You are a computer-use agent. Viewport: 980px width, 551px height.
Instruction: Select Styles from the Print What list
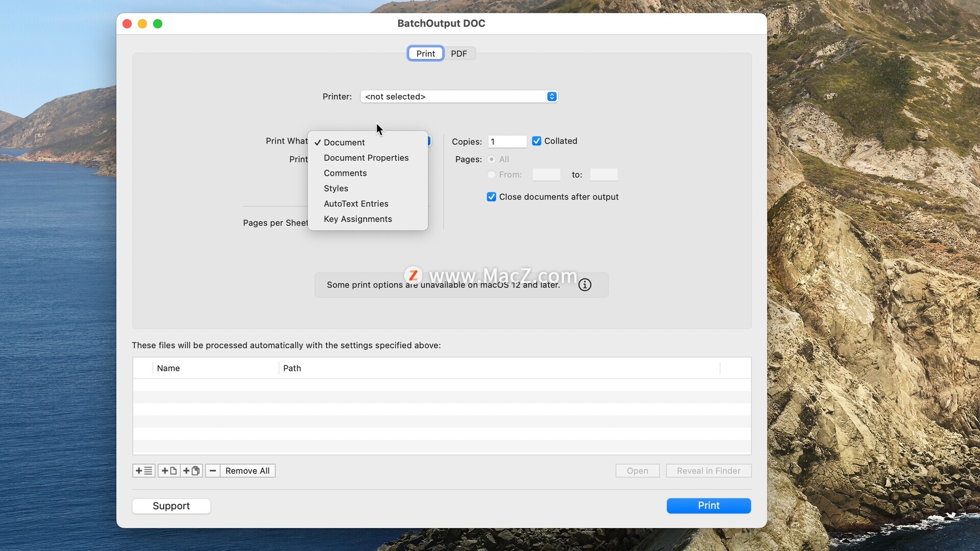[368, 188]
